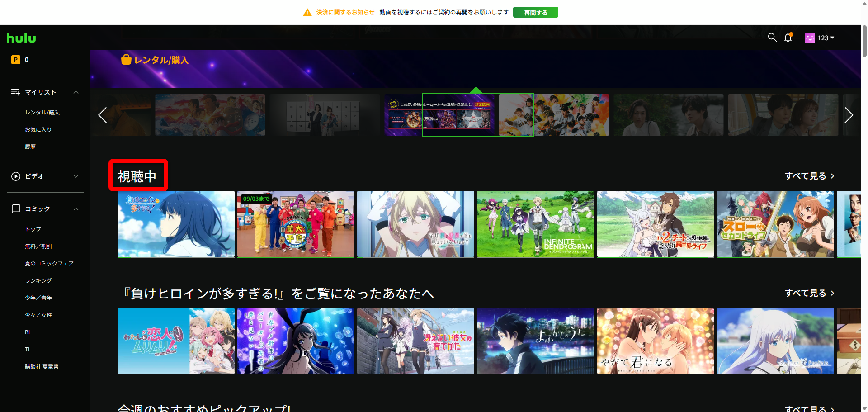Screen dimensions: 868x412
Task: Open 夏のコミックフェア
Action: tap(49, 264)
